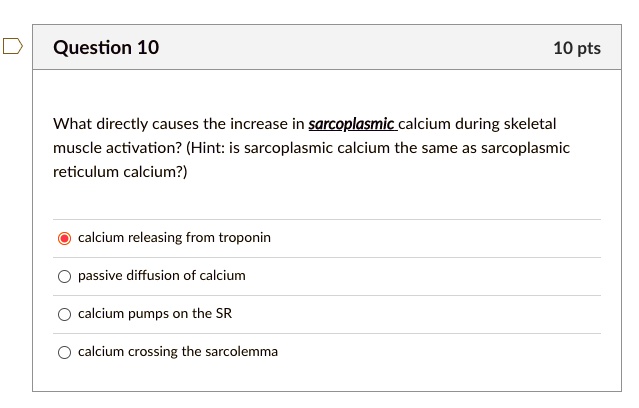Select the "calcium releasing from troponin" radio button

coord(65,238)
